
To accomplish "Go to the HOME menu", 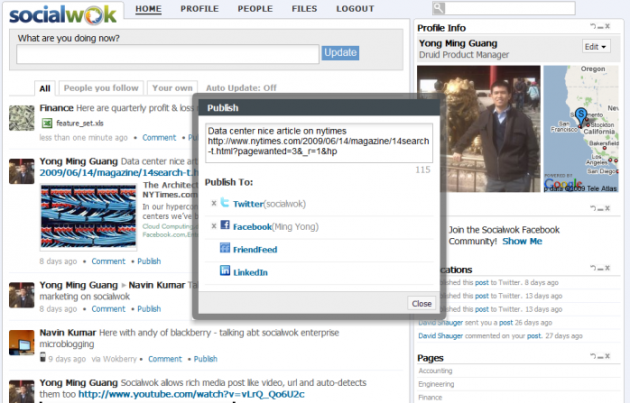I will point(148,9).
